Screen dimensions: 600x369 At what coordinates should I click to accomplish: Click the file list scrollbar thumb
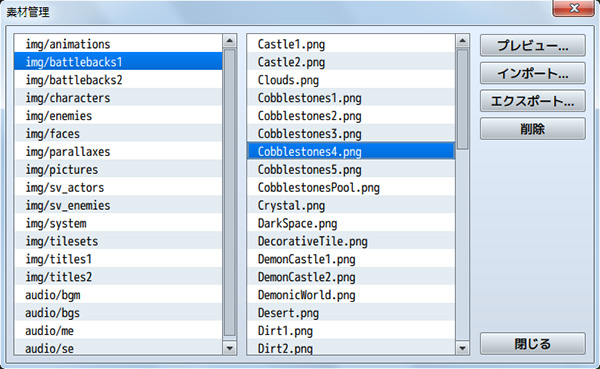[462, 99]
